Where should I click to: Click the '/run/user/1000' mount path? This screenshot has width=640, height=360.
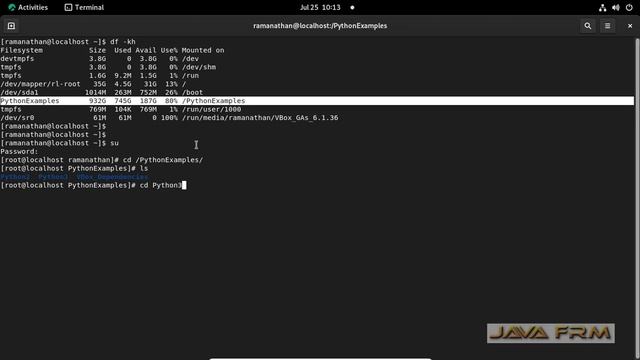point(211,109)
